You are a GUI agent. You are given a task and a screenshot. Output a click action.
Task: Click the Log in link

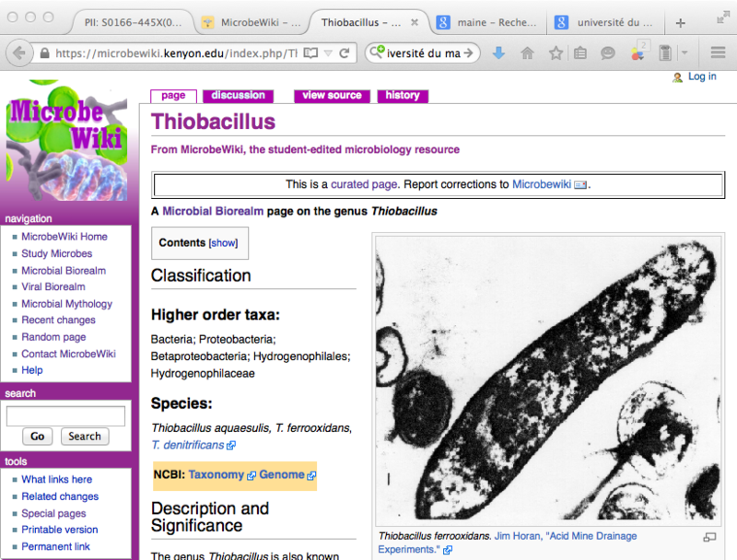coord(702,76)
